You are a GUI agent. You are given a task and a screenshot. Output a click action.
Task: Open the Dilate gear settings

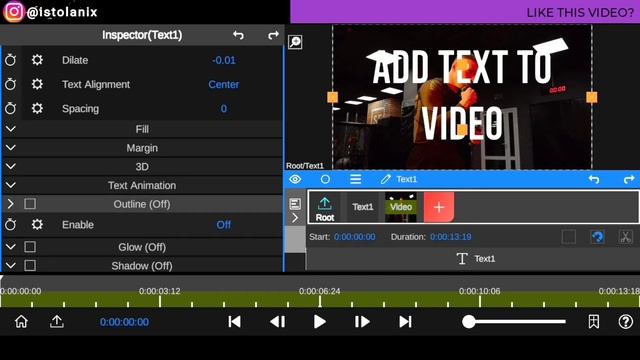click(37, 60)
